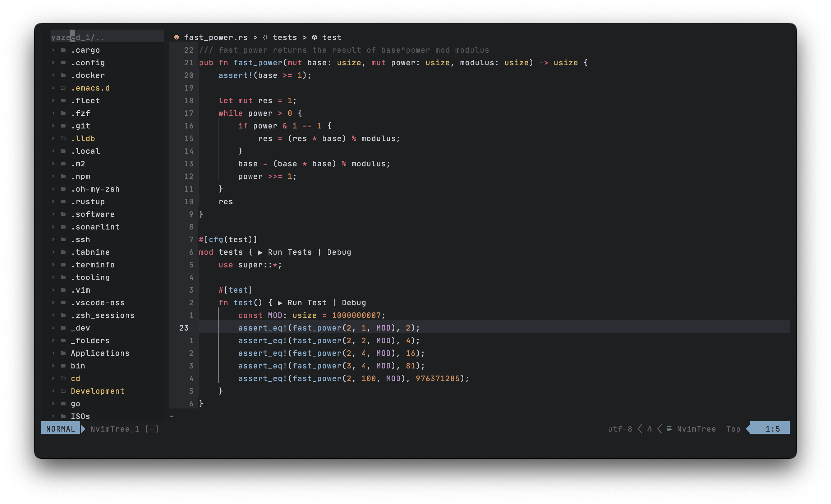Screen dimensions: 831x504
Task: Click the folder icon beside .tabnine
Action: pyautogui.click(x=63, y=252)
